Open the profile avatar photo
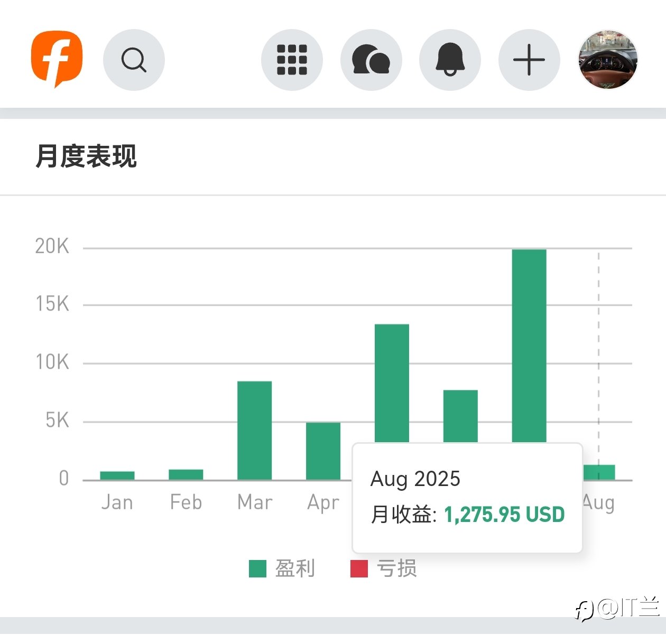 tap(608, 60)
